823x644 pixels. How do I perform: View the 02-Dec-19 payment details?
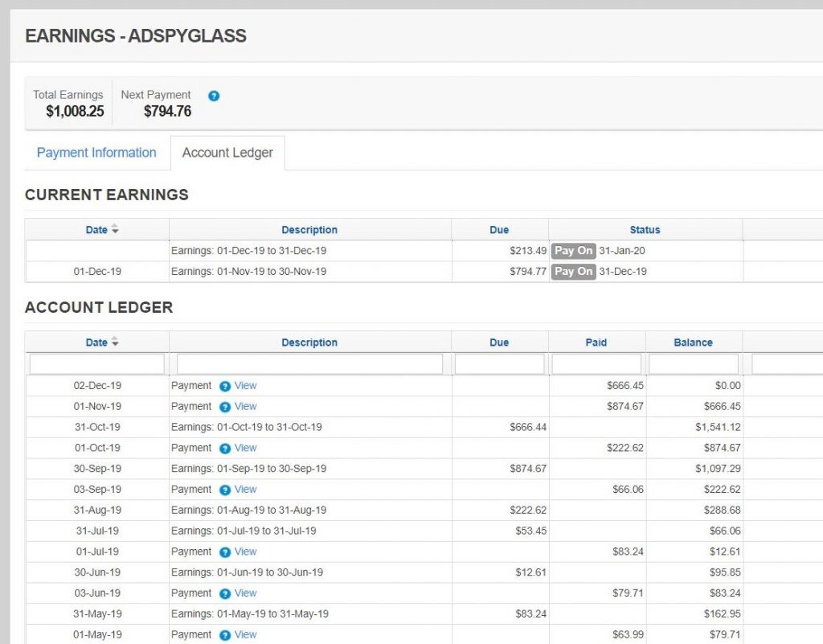tap(246, 385)
